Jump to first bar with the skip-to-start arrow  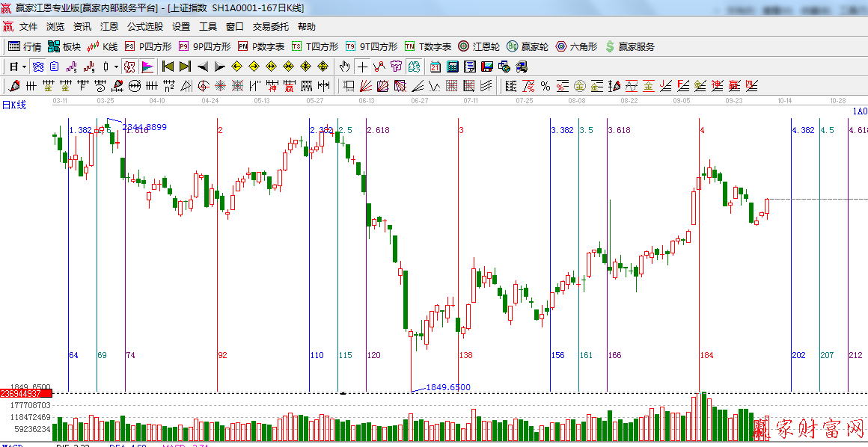[168, 67]
